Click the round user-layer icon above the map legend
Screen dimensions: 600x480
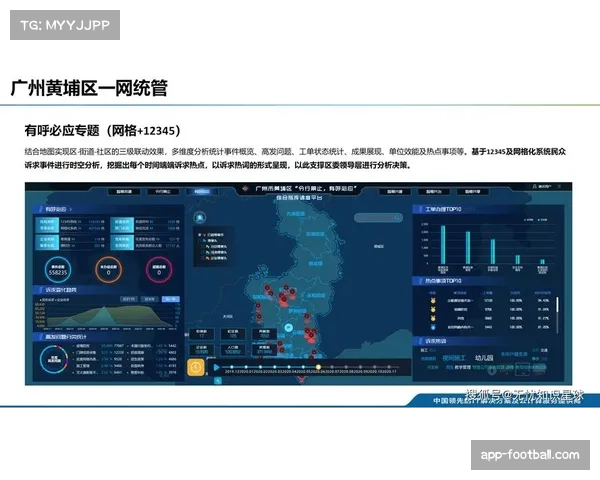click(199, 218)
